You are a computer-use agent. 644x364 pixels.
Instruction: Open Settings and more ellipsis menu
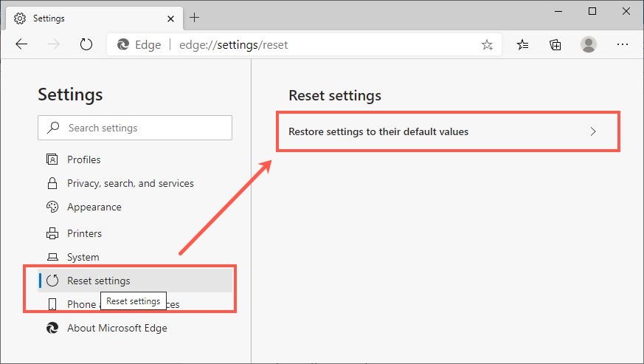[621, 45]
